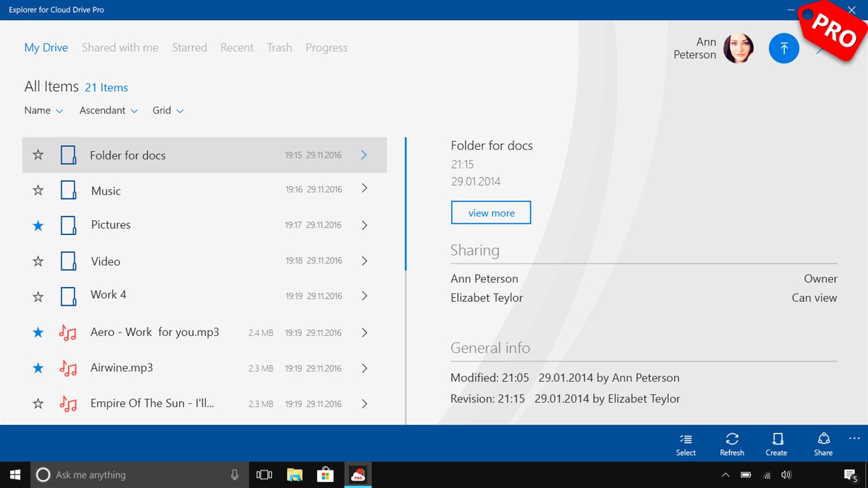Click Ann Peterson's profile picture

coord(739,48)
